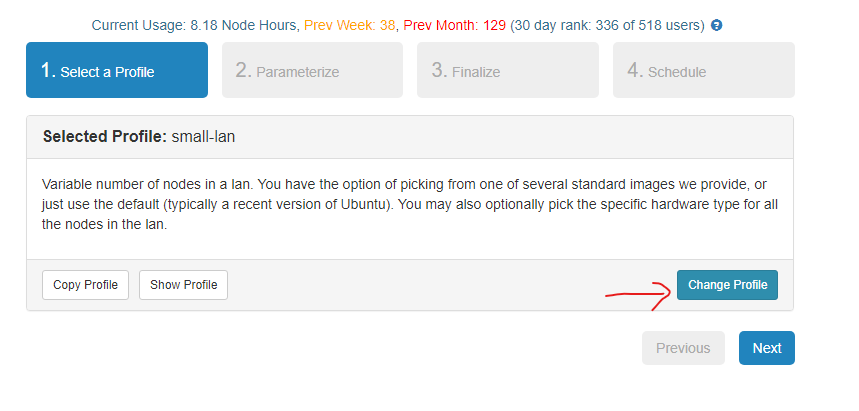The width and height of the screenshot is (859, 411).
Task: Jump to the Schedule step tab
Action: click(x=703, y=70)
